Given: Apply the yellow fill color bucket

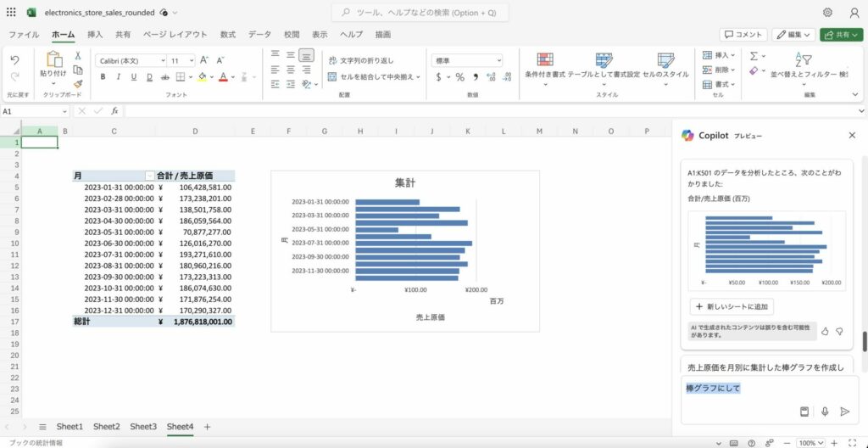Looking at the screenshot, I should tap(202, 77).
